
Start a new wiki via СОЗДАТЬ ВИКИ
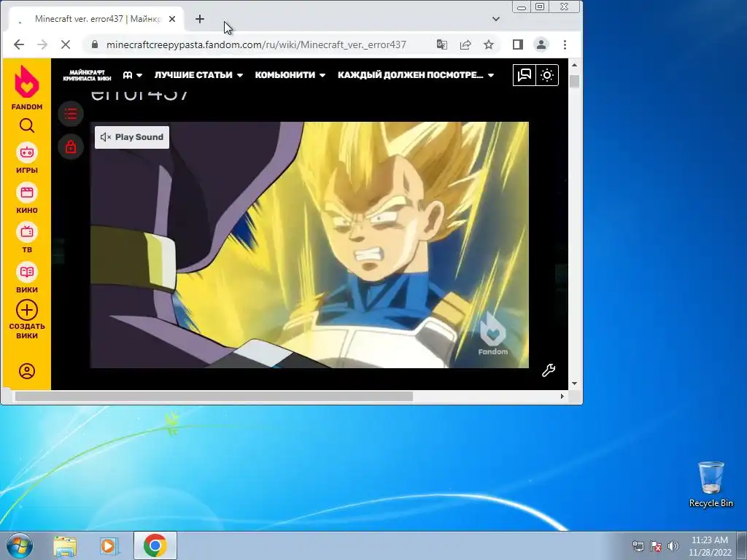click(27, 320)
